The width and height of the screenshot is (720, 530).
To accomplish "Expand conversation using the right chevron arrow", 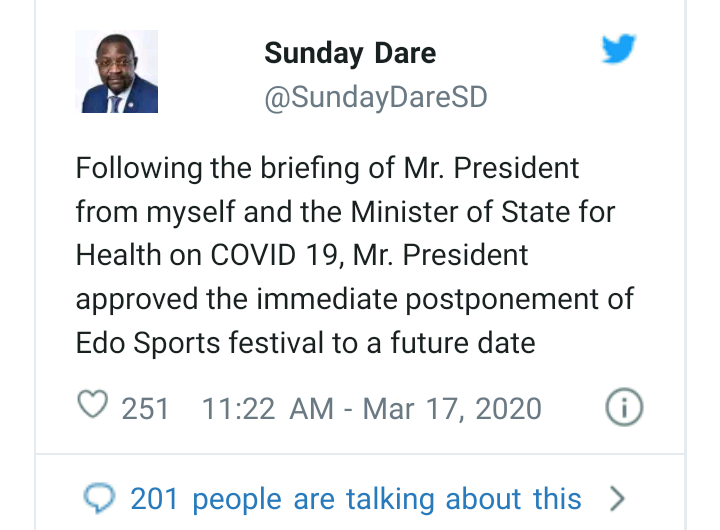I will [x=617, y=498].
